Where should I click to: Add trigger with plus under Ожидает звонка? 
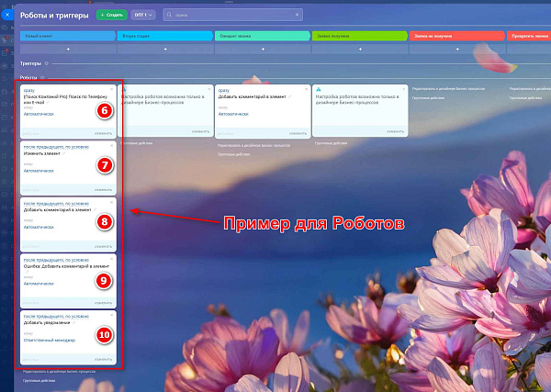(x=263, y=50)
